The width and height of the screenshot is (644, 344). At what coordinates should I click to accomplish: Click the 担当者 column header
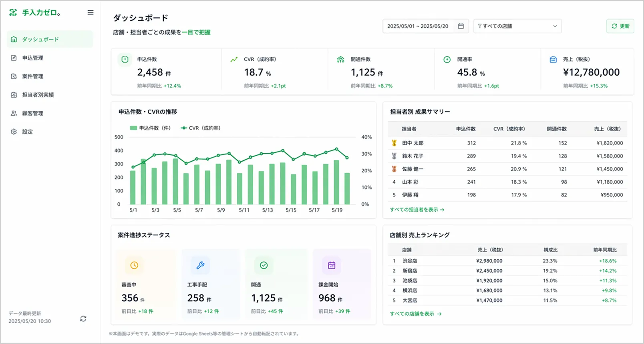[409, 129]
